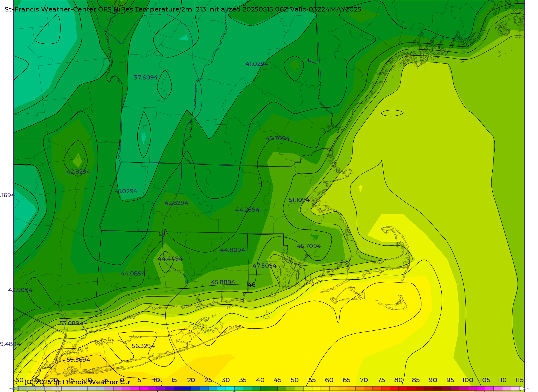The height and width of the screenshot is (392, 538).
Task: Click the '(C) 2025 St Francis Weather Ctr' copyright text
Action: 77,382
